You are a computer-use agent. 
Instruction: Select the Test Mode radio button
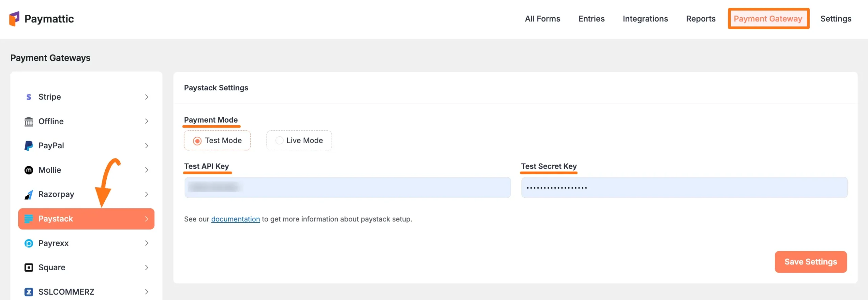(x=197, y=141)
